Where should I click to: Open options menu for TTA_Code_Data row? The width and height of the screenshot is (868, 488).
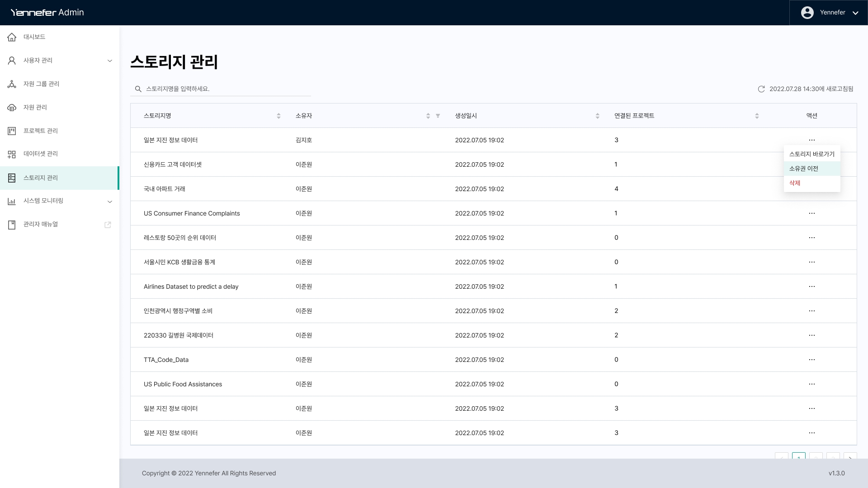[811, 360]
